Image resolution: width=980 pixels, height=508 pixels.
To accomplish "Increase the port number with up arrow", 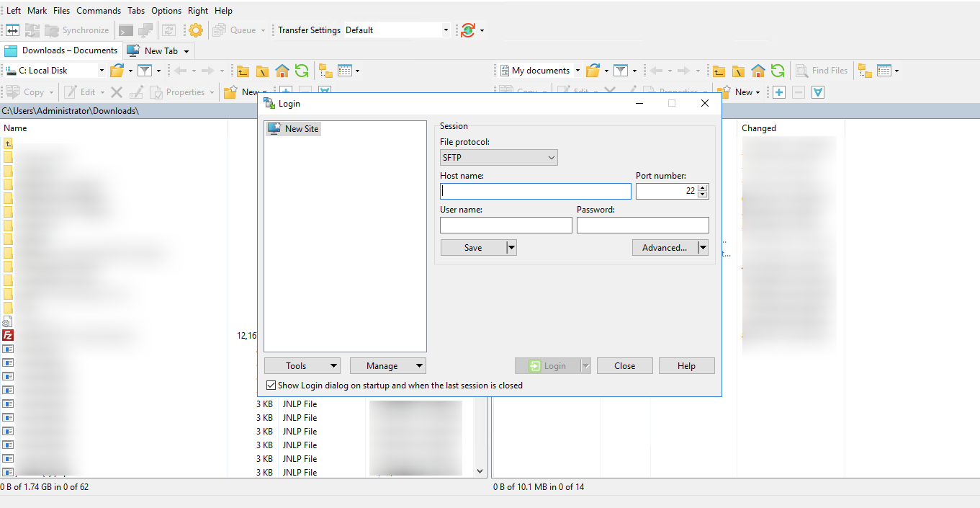I will pos(703,187).
